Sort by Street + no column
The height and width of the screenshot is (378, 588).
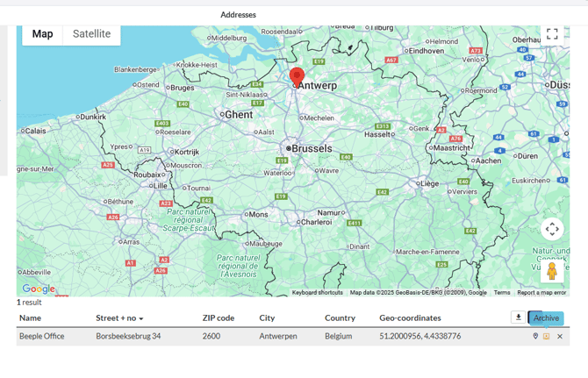pos(119,317)
